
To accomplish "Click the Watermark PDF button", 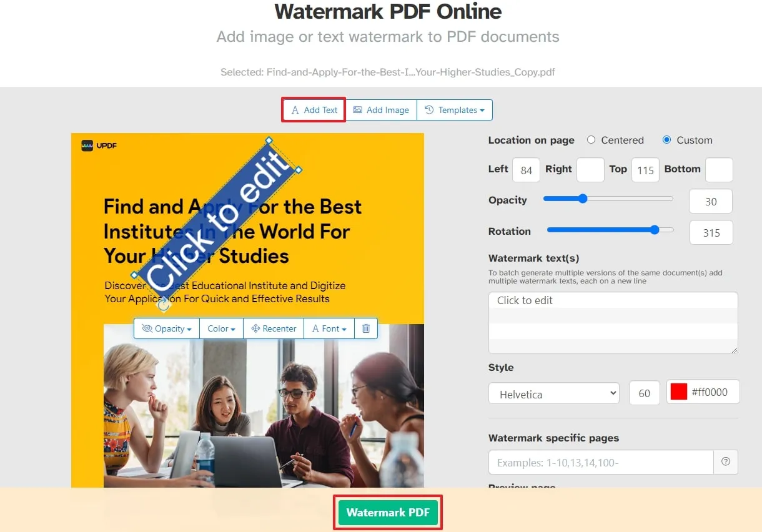I will 387,512.
